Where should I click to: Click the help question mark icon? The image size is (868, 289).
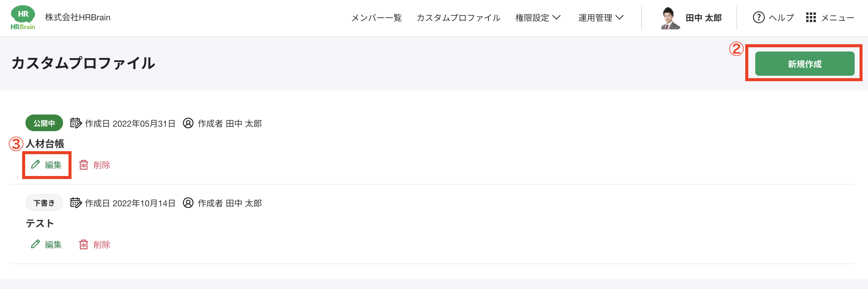[759, 18]
